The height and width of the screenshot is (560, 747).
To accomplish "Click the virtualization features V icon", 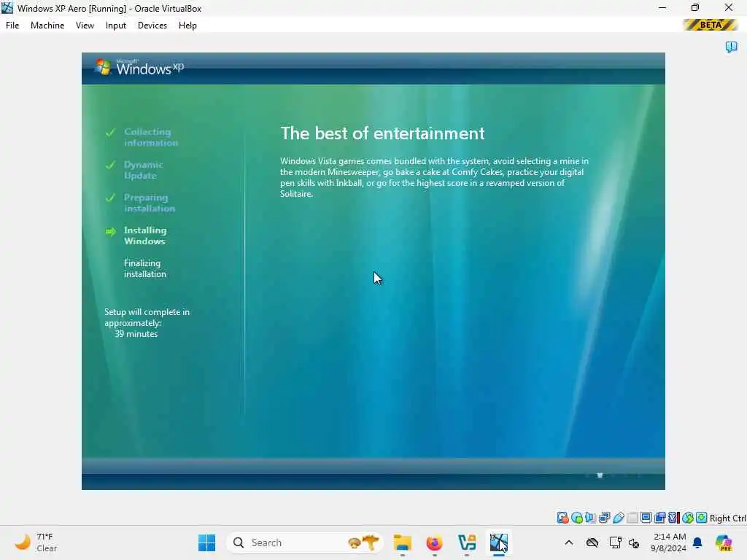I will tap(673, 518).
